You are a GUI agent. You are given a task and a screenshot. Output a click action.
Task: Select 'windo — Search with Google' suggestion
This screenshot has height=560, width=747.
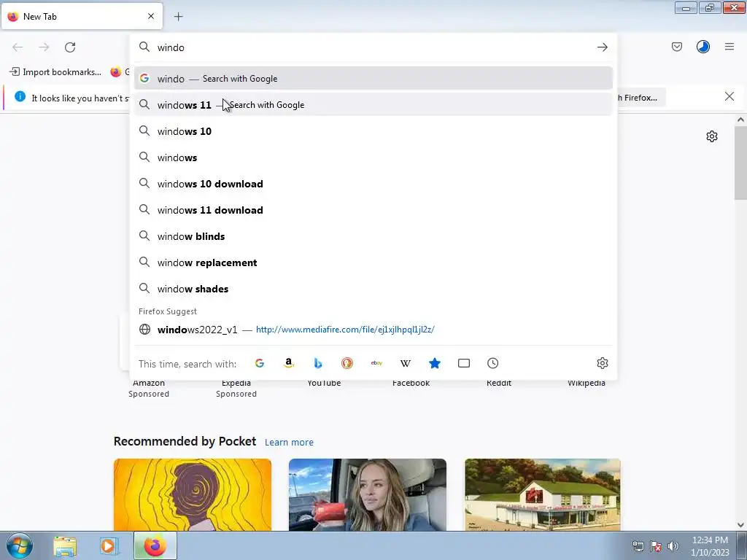[x=373, y=79]
